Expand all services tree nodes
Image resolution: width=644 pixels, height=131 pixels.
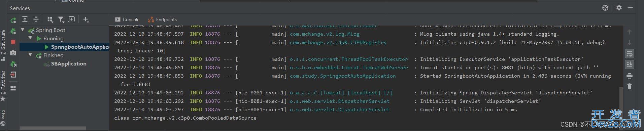25,19
